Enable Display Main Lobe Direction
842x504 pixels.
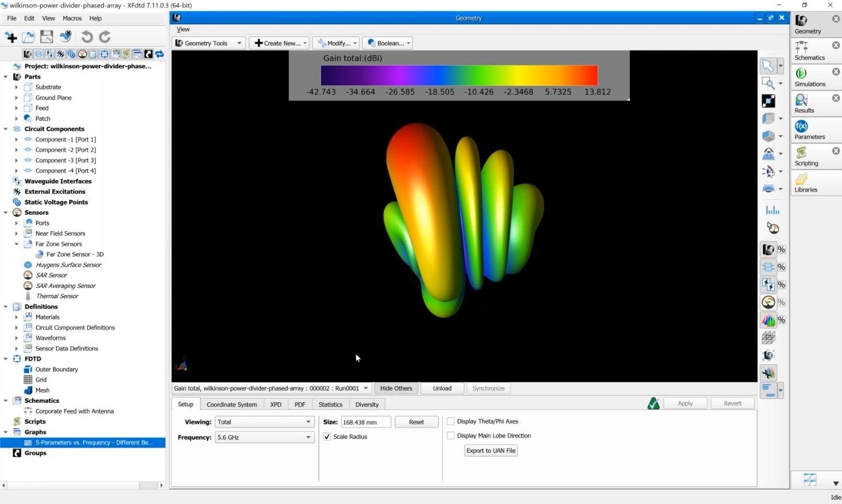coord(451,435)
